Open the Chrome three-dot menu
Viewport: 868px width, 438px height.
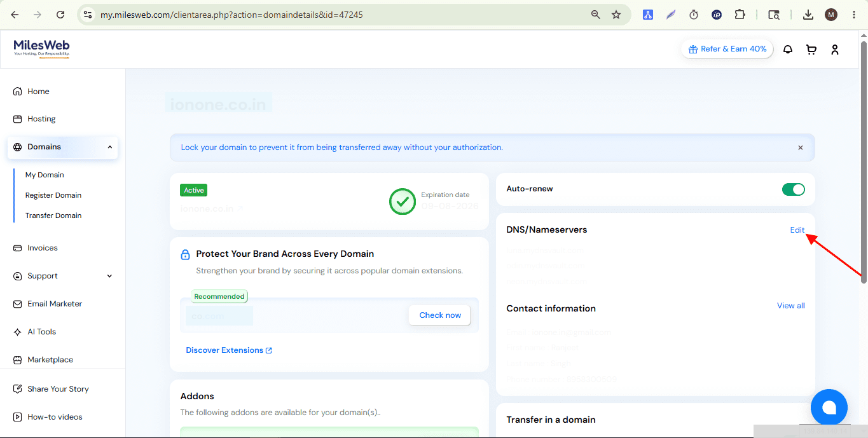(x=854, y=15)
